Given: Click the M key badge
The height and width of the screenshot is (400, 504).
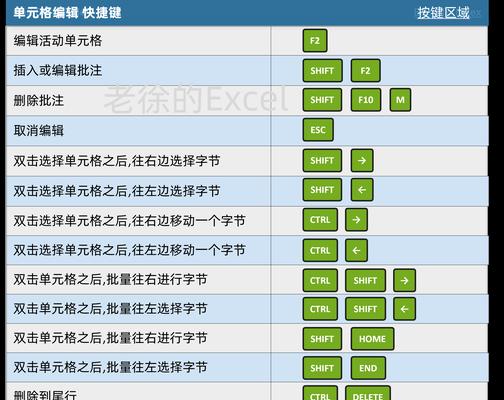Looking at the screenshot, I should [x=400, y=100].
